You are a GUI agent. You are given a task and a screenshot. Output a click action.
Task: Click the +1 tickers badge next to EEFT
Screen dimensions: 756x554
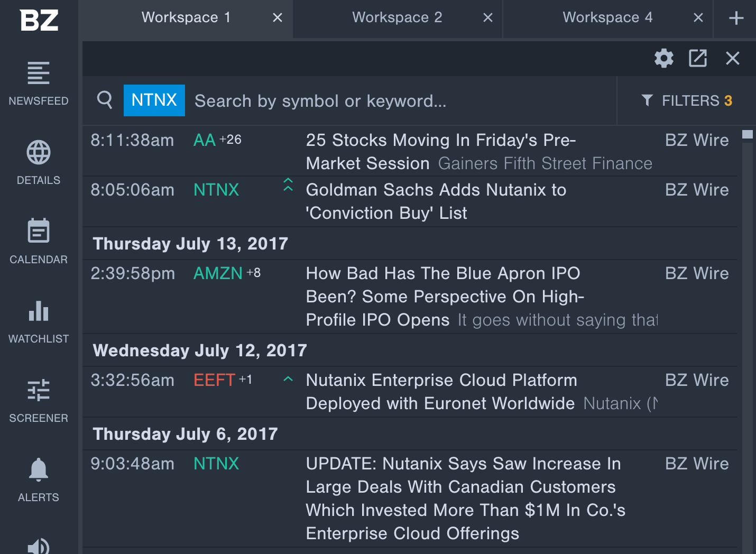[245, 380]
